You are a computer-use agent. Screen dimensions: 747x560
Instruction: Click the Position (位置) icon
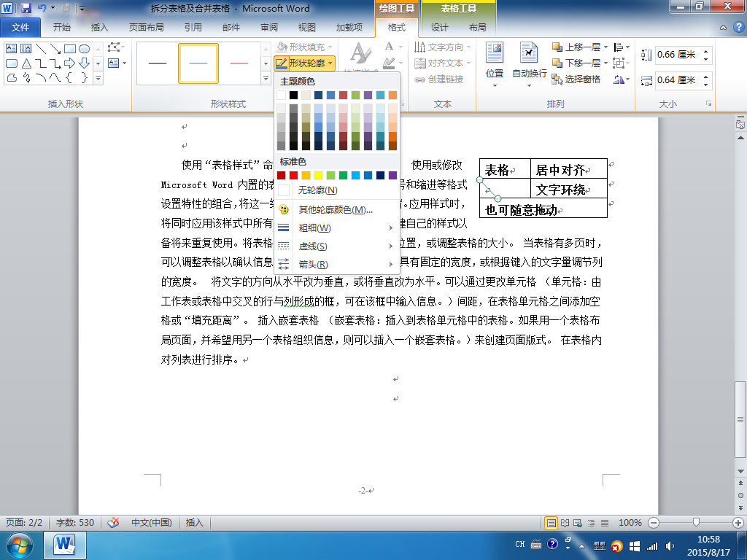coord(495,52)
